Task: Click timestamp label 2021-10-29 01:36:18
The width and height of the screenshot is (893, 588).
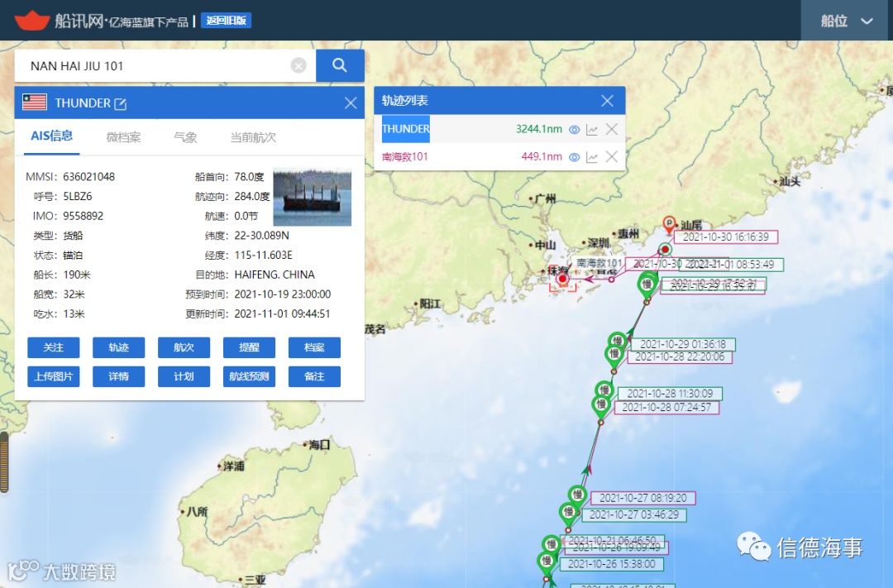Action: pyautogui.click(x=683, y=344)
